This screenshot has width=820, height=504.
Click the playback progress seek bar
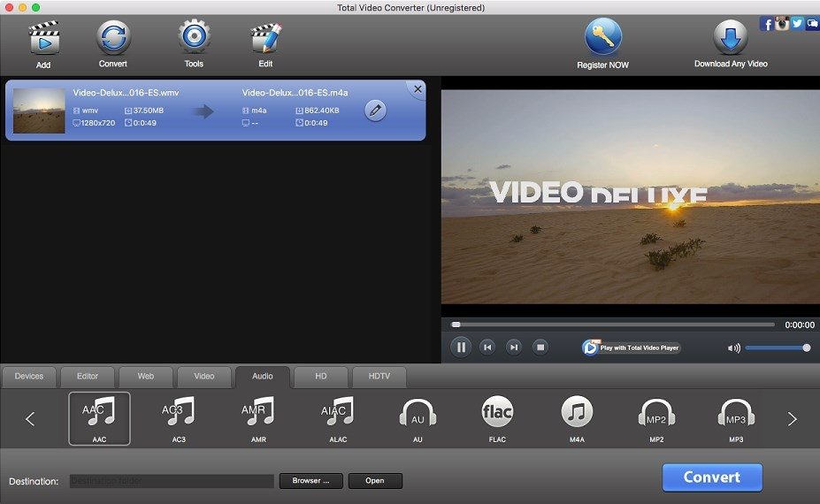[x=612, y=325]
